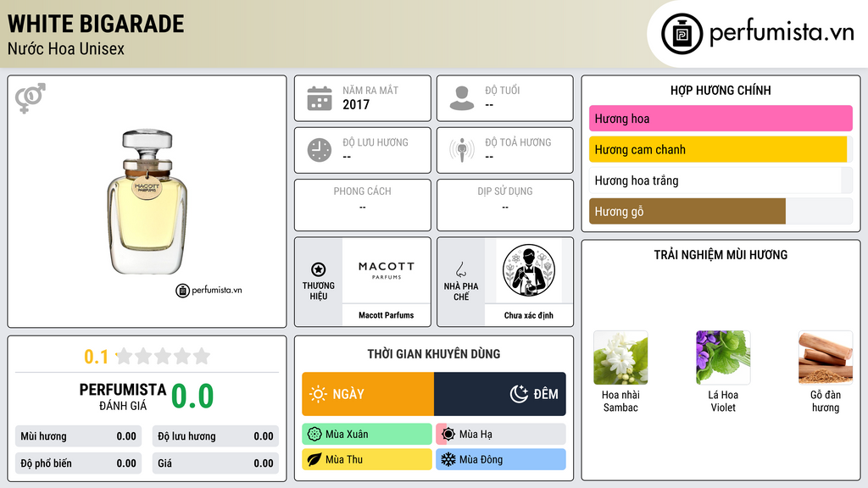
Task: Click the Phong cách card
Action: [x=363, y=205]
